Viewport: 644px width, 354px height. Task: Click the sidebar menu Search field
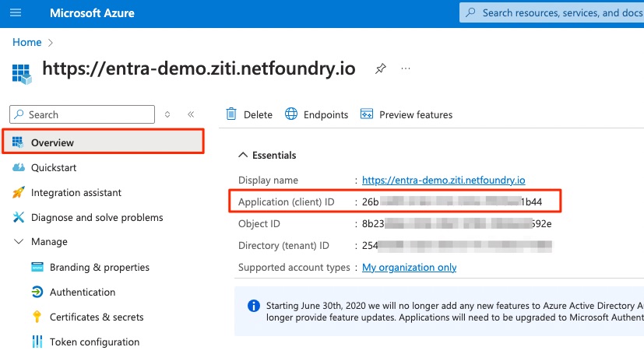pyautogui.click(x=82, y=114)
